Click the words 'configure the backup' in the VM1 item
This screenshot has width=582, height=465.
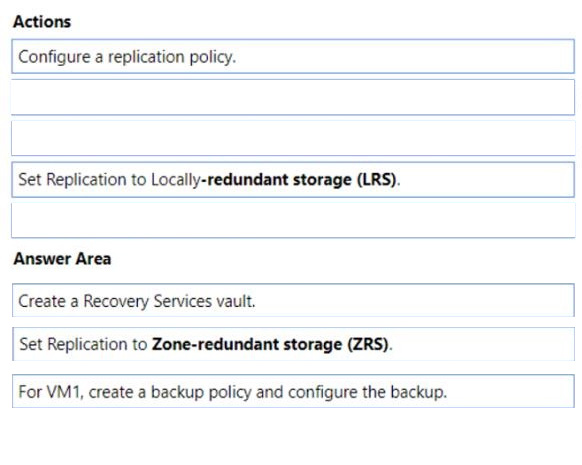pyautogui.click(x=366, y=392)
